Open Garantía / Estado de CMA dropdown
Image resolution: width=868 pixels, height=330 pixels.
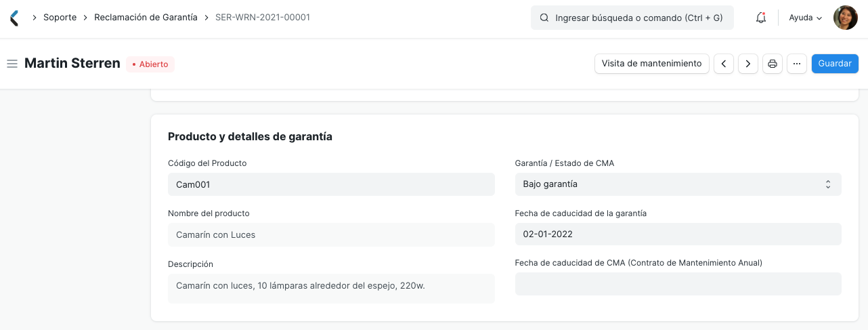click(x=678, y=184)
